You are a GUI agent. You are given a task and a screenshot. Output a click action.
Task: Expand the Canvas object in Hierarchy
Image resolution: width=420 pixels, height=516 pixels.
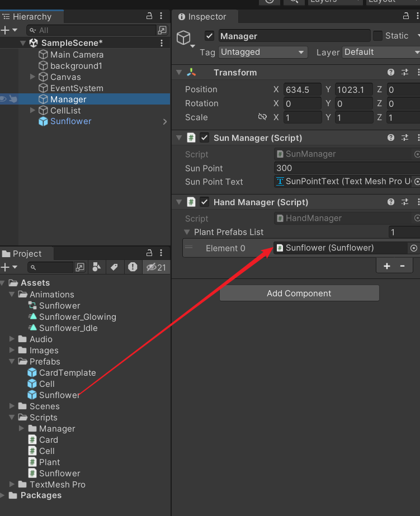[33, 77]
